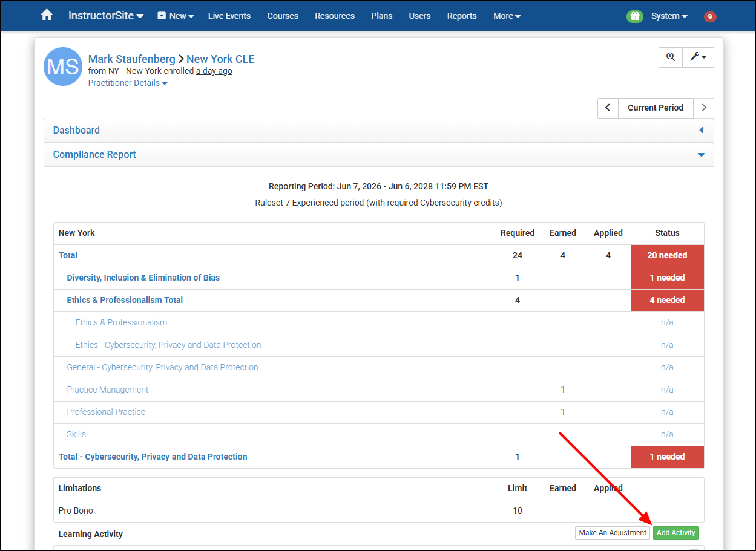Open General - Cybersecurity, Privacy and Data Protection link
This screenshot has height=551, width=756.
pyautogui.click(x=162, y=367)
